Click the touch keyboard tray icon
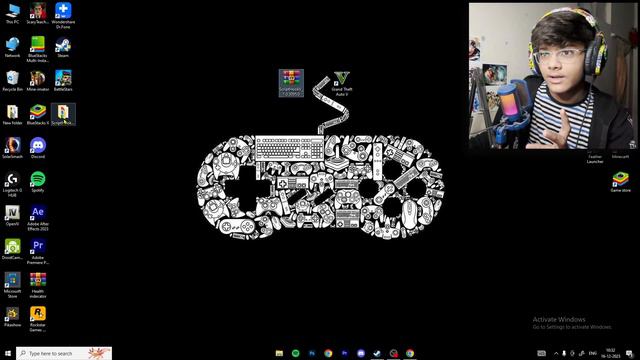This screenshot has height=360, width=640. 541,353
